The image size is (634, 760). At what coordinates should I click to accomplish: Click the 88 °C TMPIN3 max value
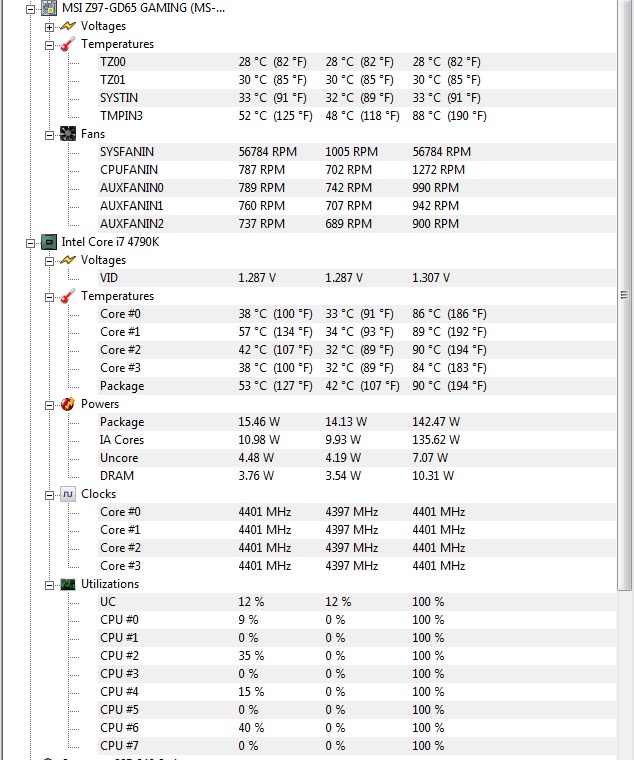[x=449, y=116]
